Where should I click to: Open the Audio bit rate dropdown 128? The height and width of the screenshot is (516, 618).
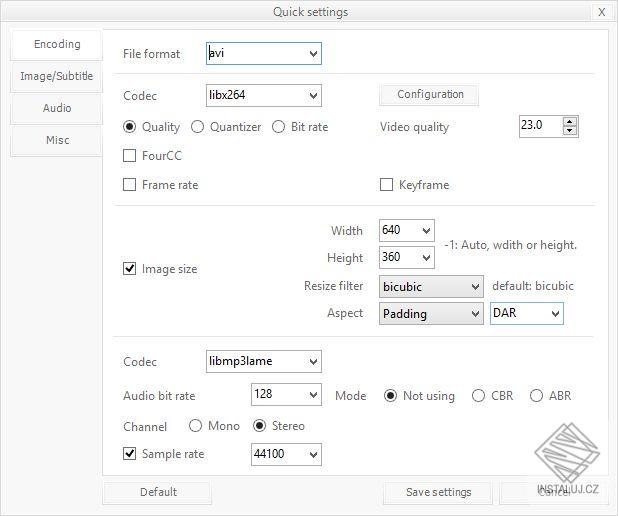tap(286, 395)
